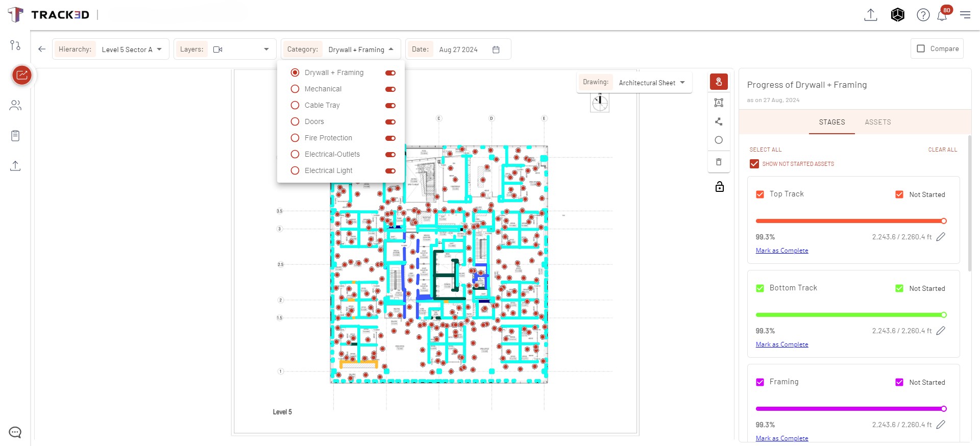Click Mark as Complete under Bottom Track
This screenshot has width=980, height=446.
pos(782,344)
